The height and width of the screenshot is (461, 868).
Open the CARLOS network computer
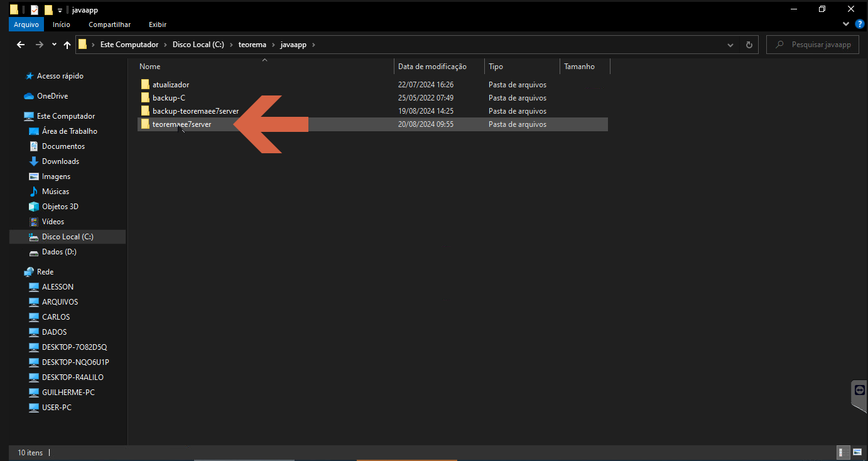56,317
